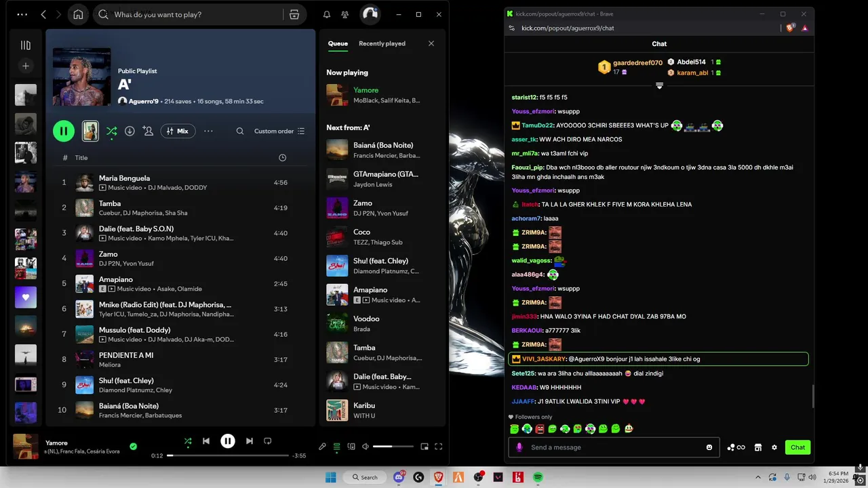This screenshot has height=488, width=868.
Task: Select the Queue tab
Action: 338,43
